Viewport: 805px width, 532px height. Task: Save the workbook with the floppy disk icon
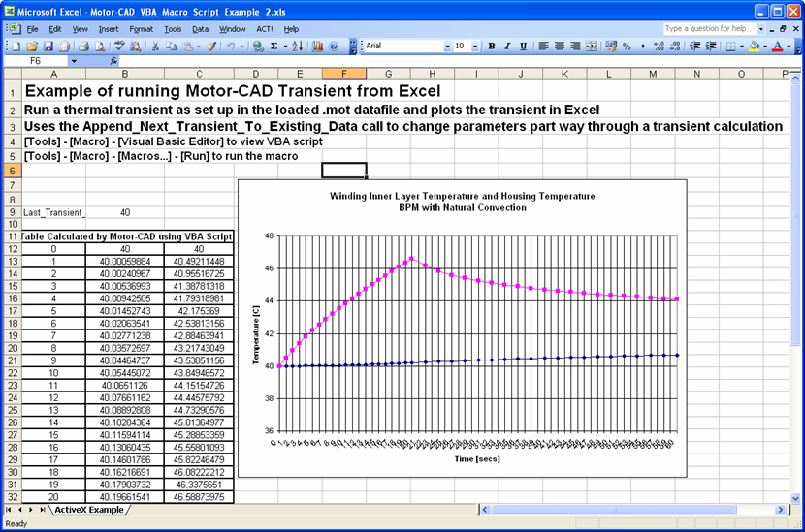click(48, 47)
